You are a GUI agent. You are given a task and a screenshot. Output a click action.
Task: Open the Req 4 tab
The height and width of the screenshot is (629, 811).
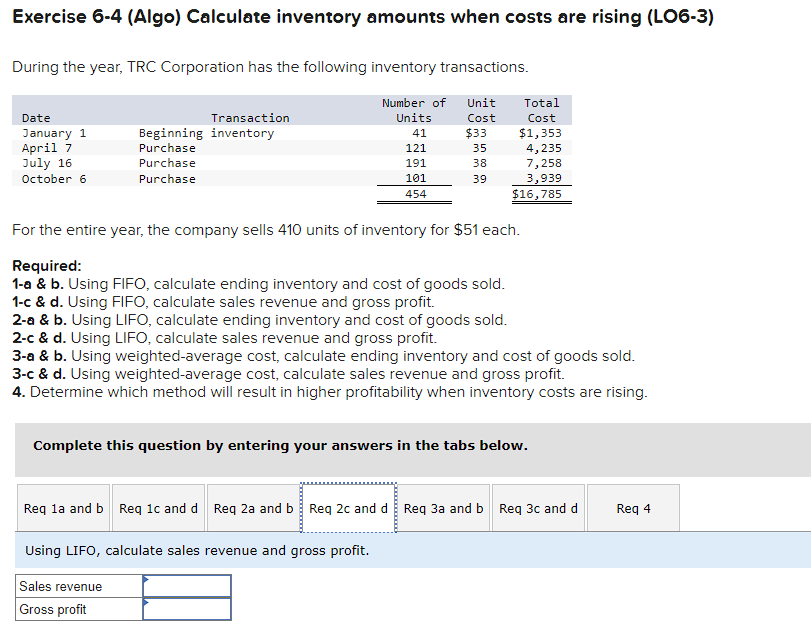632,508
